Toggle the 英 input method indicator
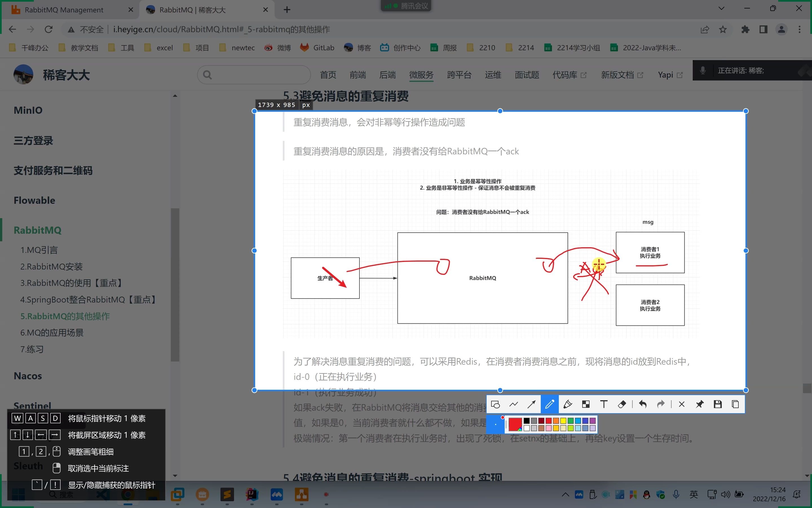 694,494
